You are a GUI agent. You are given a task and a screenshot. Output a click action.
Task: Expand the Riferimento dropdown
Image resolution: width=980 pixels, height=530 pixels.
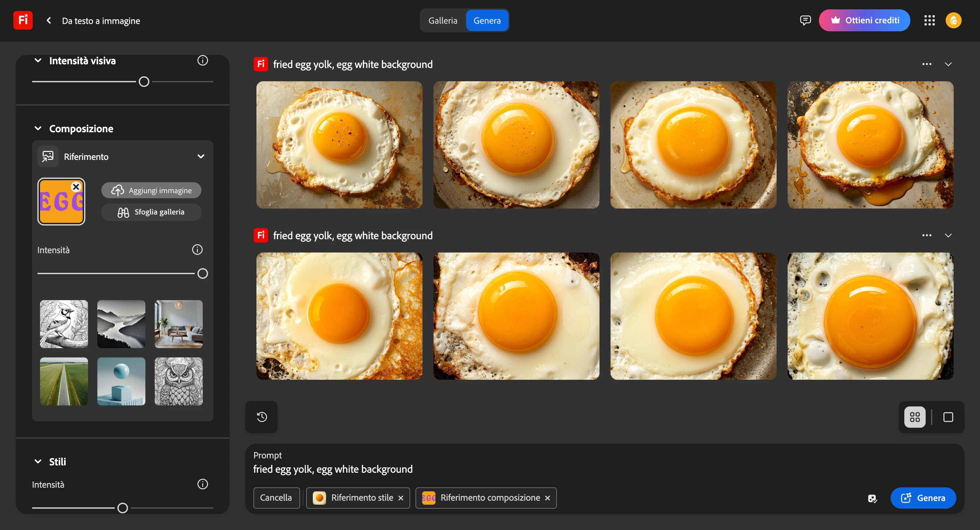201,157
